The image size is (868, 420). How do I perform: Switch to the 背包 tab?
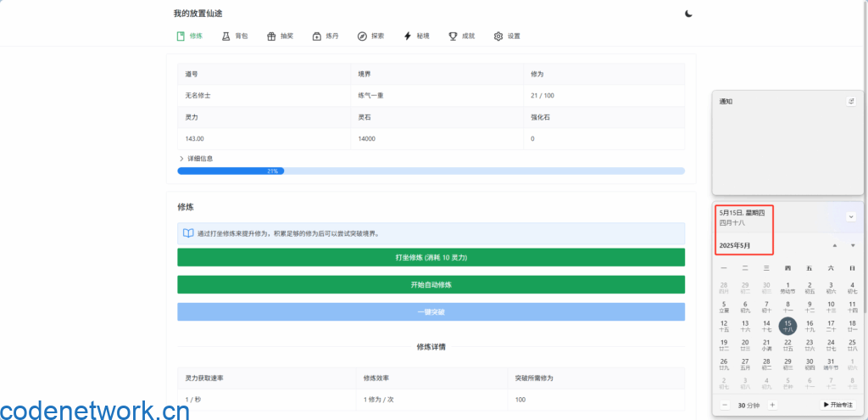pyautogui.click(x=235, y=36)
